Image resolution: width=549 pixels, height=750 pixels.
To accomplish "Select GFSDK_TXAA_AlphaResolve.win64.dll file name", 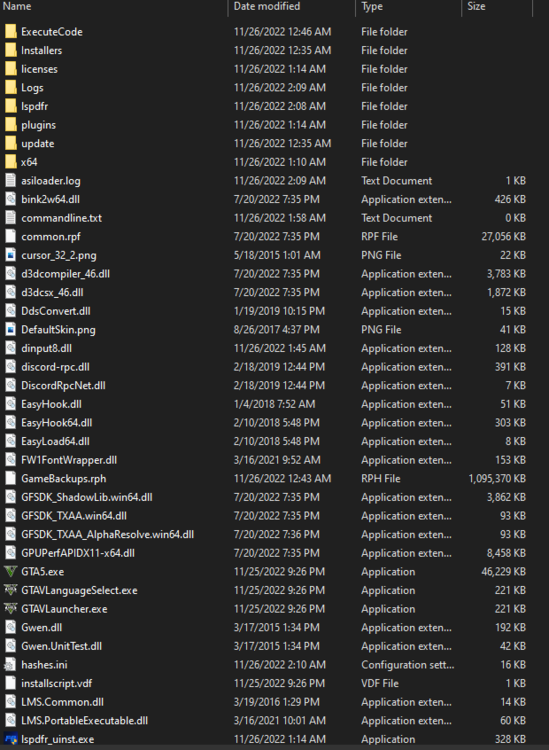I will click(108, 535).
